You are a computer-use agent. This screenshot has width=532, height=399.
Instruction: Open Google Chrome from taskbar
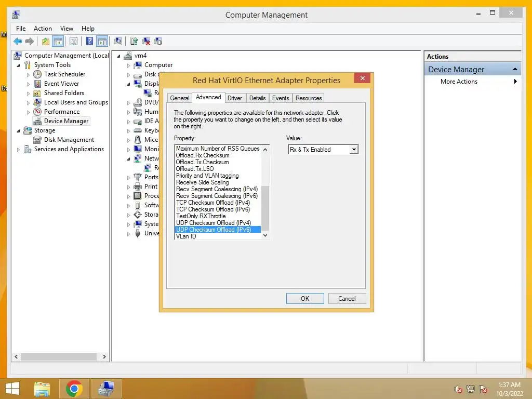pyautogui.click(x=74, y=389)
